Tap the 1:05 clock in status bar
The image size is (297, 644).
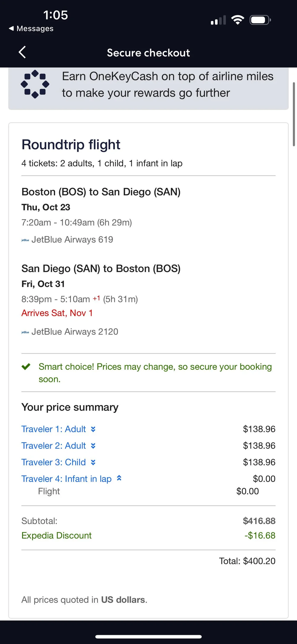(x=56, y=15)
